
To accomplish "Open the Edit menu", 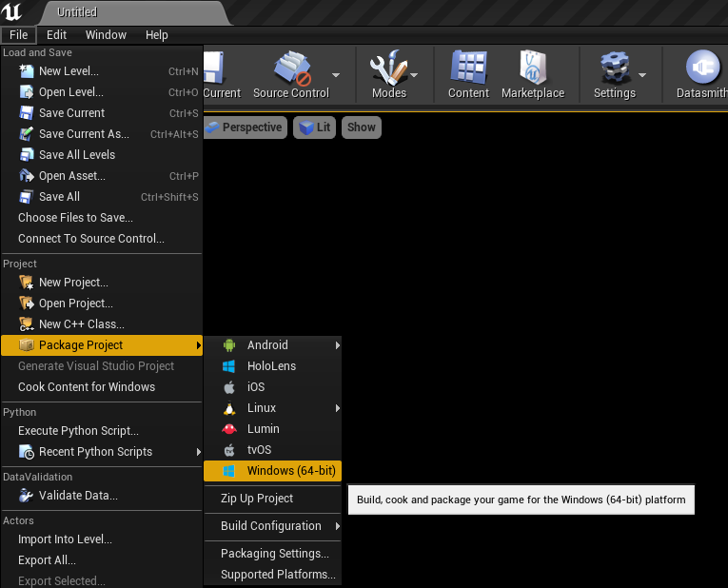I will pos(56,35).
